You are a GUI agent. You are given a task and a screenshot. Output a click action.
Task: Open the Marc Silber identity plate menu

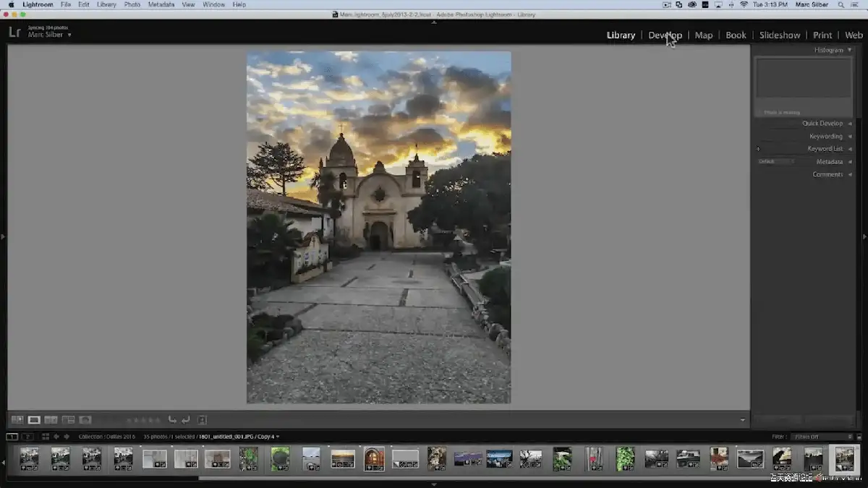[x=50, y=35]
